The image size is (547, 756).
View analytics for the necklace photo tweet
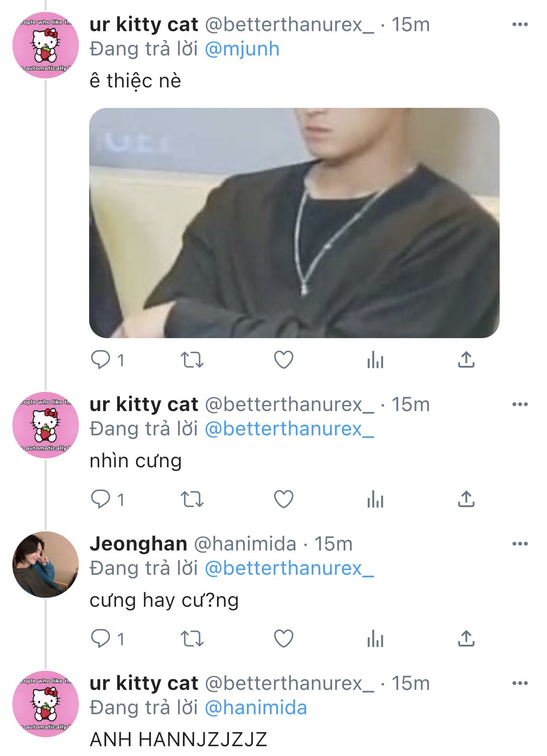[x=375, y=360]
